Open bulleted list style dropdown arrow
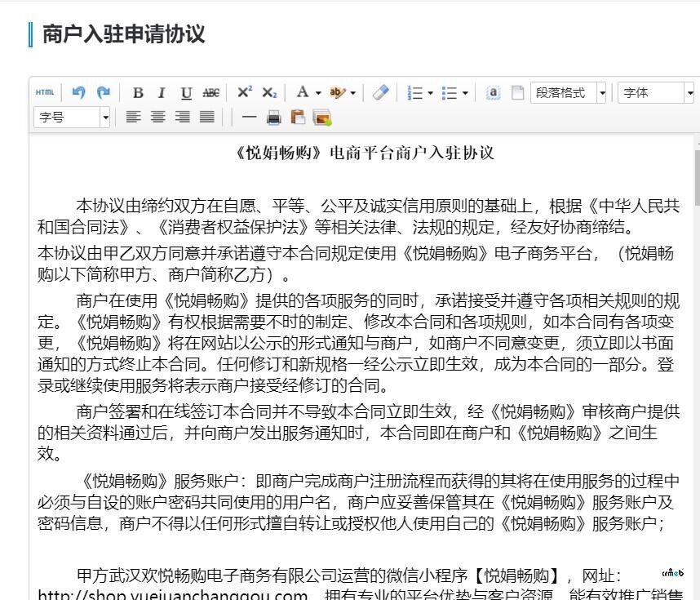 465,93
